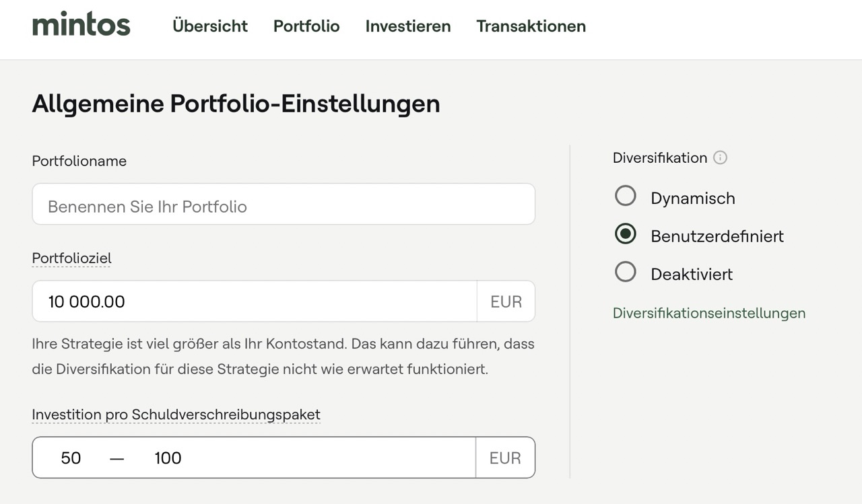862x504 pixels.
Task: Switch to the Portfolio section
Action: 306,26
